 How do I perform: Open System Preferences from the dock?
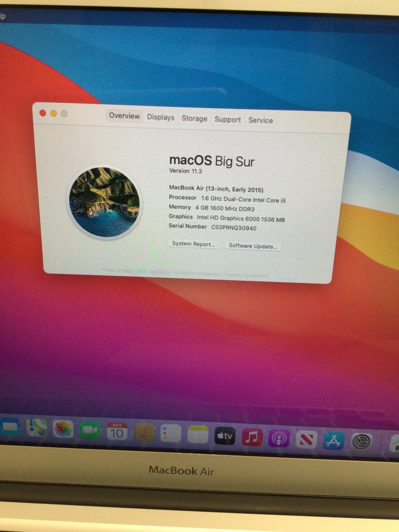361,442
